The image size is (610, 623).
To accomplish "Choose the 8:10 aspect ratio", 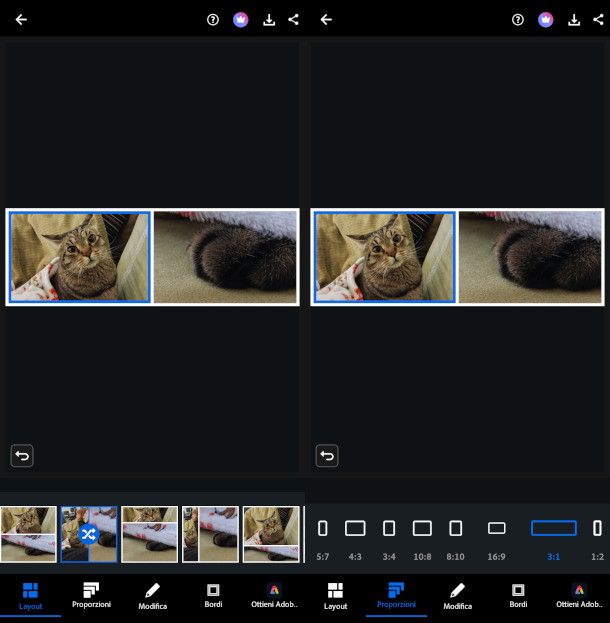I will click(x=455, y=540).
